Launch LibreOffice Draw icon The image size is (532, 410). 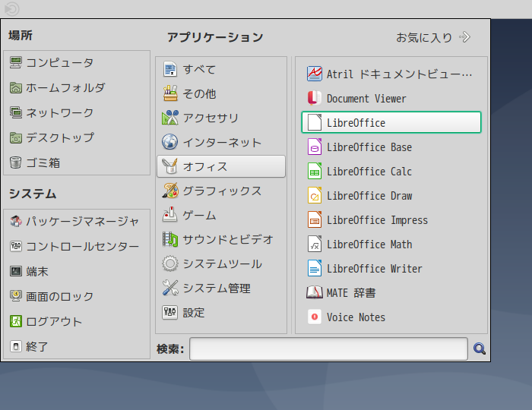[x=315, y=196]
